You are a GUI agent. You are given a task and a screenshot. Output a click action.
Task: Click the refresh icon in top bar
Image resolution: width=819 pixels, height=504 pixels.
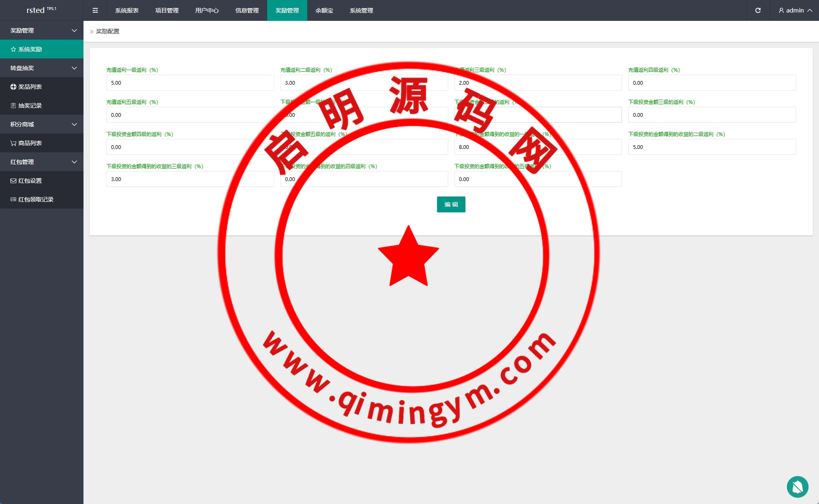coord(758,10)
